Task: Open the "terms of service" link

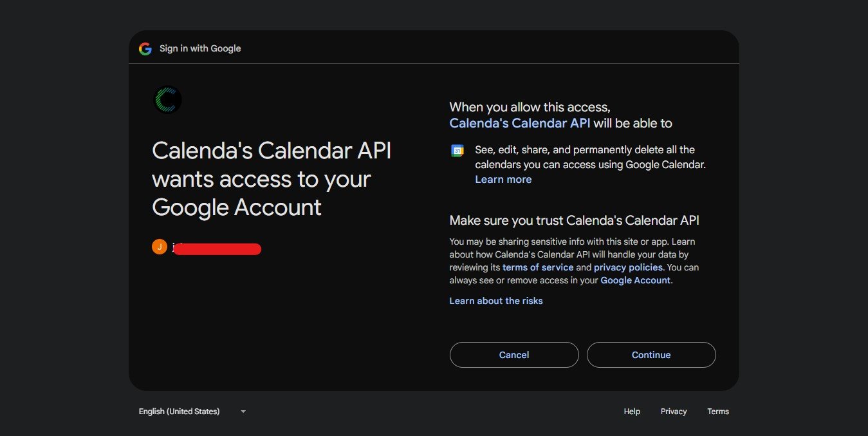Action: click(x=538, y=267)
